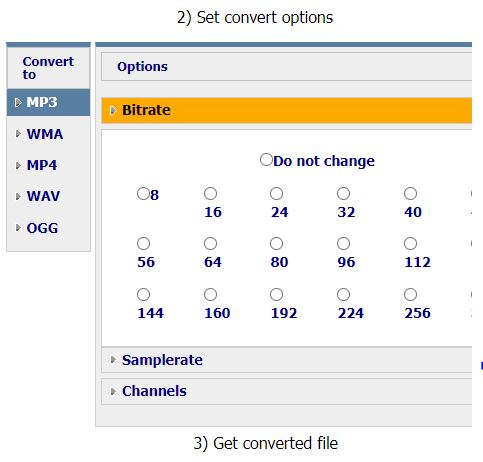Image resolution: width=483 pixels, height=462 pixels.
Task: Click the arrow icon next to MP4
Action: point(18,165)
